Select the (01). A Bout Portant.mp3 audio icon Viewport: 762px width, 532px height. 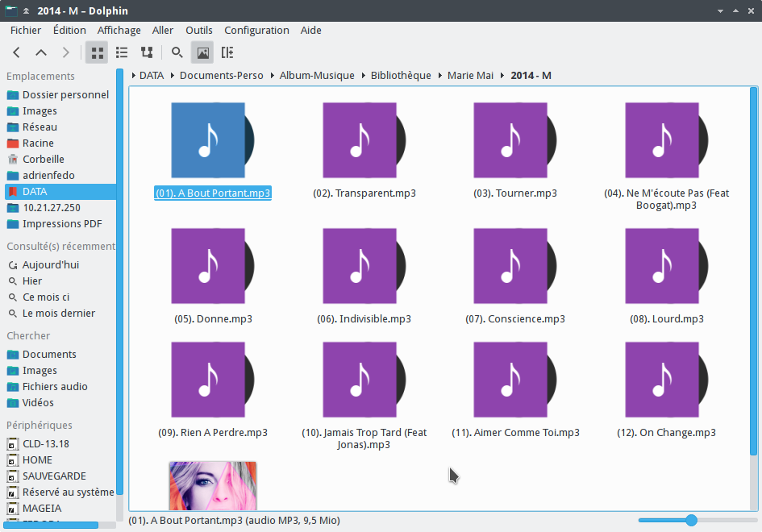pos(213,140)
